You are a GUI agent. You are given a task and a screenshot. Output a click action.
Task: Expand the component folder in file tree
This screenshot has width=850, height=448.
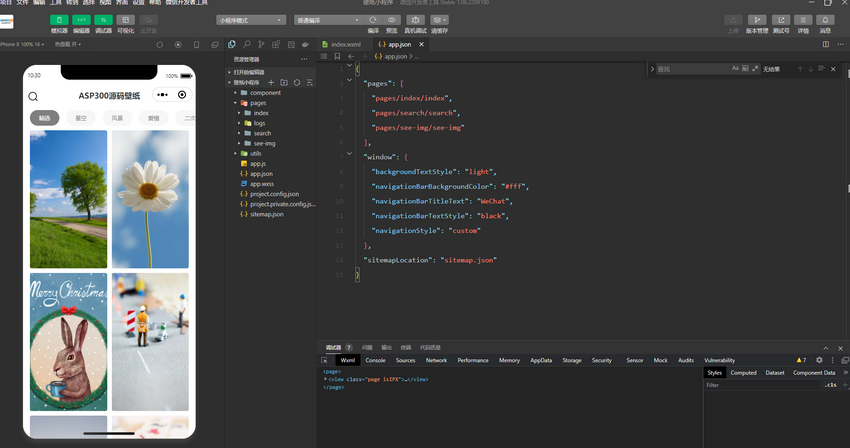265,93
